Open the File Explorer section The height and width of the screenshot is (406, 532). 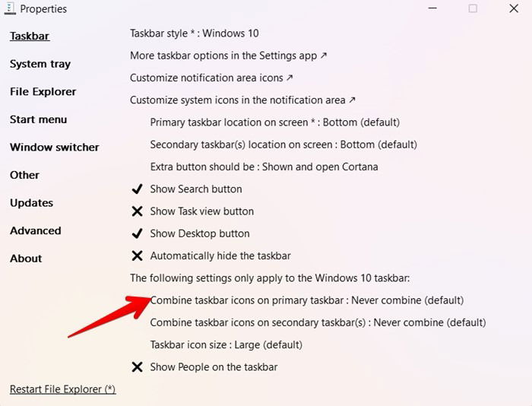[43, 92]
